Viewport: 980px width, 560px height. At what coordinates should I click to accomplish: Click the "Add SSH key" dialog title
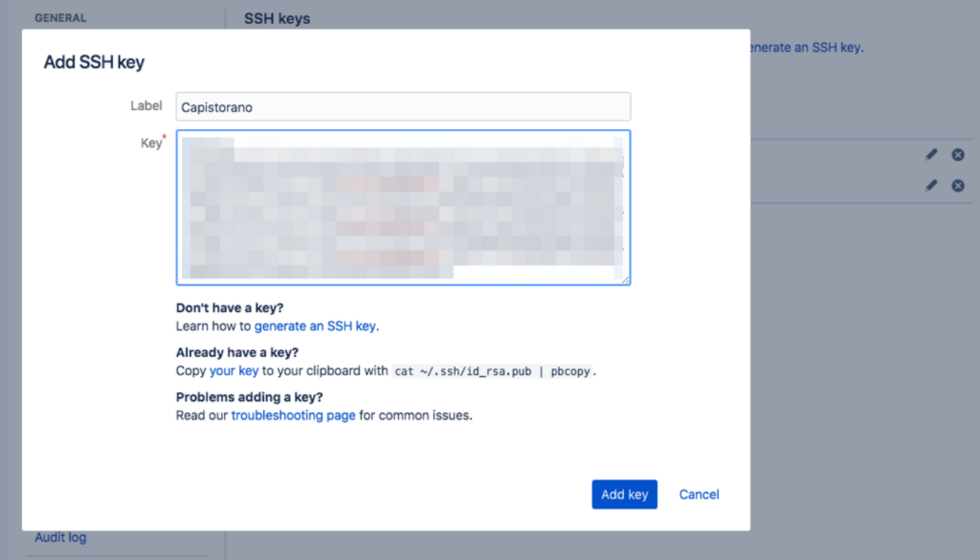pos(94,62)
